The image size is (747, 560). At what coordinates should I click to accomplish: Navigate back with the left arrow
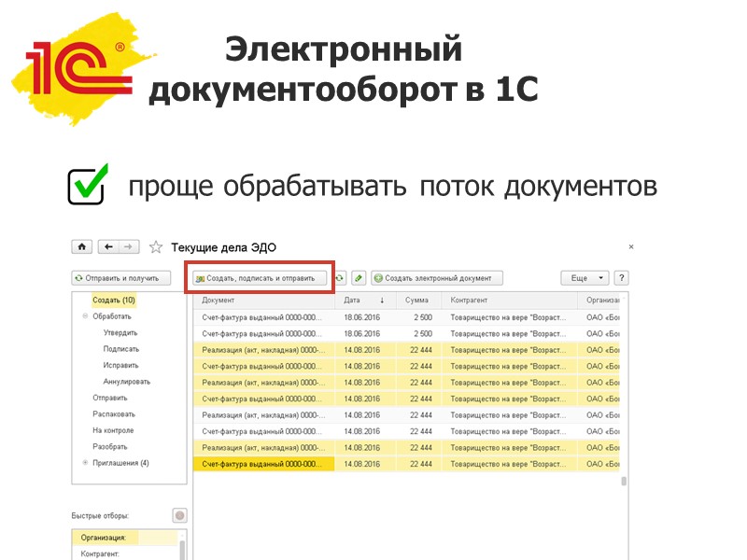pyautogui.click(x=108, y=246)
